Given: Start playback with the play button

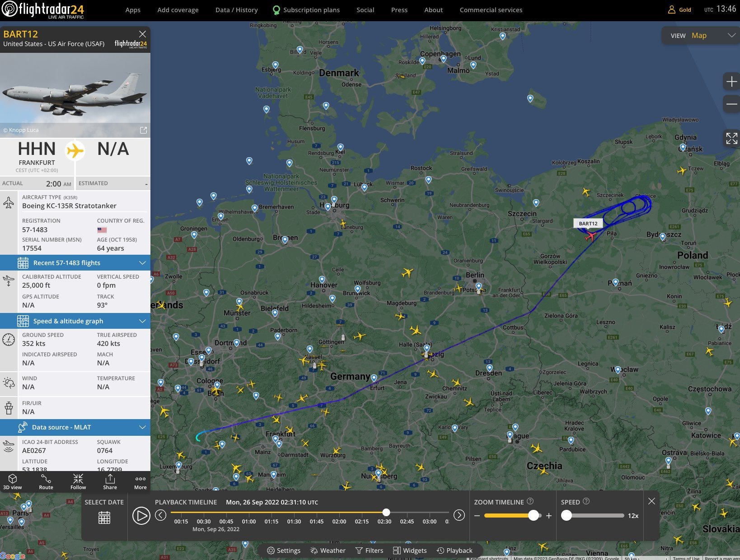Looking at the screenshot, I should pyautogui.click(x=141, y=515).
